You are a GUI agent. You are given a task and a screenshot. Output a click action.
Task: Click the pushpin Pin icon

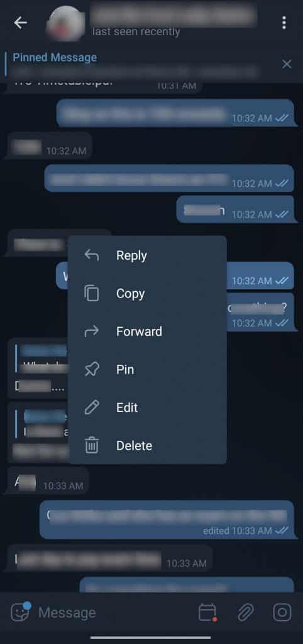pos(92,370)
